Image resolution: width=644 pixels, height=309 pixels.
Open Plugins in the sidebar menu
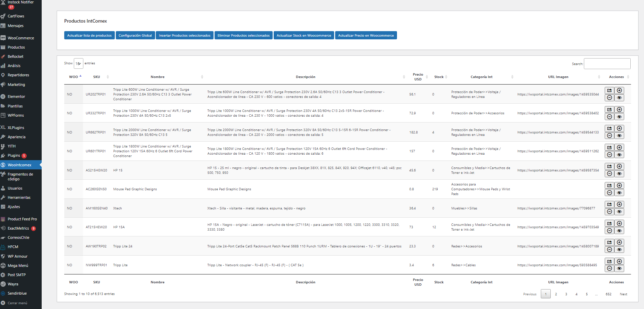14,155
